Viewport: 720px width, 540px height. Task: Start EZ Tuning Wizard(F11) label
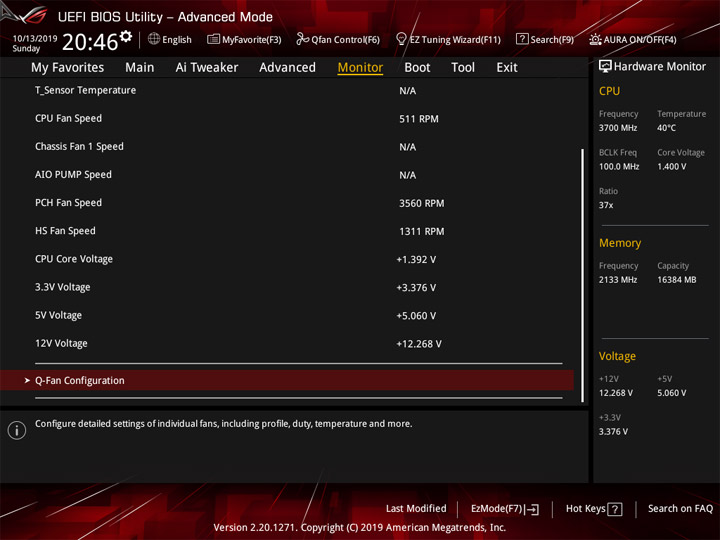pyautogui.click(x=455, y=39)
